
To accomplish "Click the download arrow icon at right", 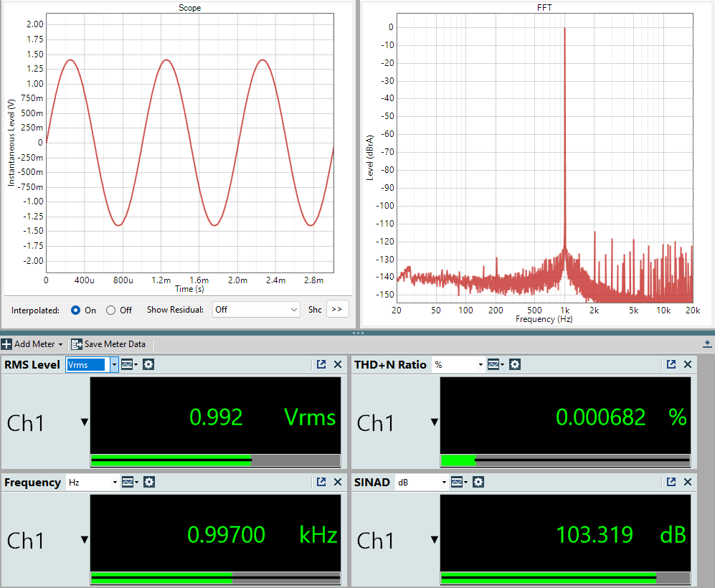I will 707,344.
